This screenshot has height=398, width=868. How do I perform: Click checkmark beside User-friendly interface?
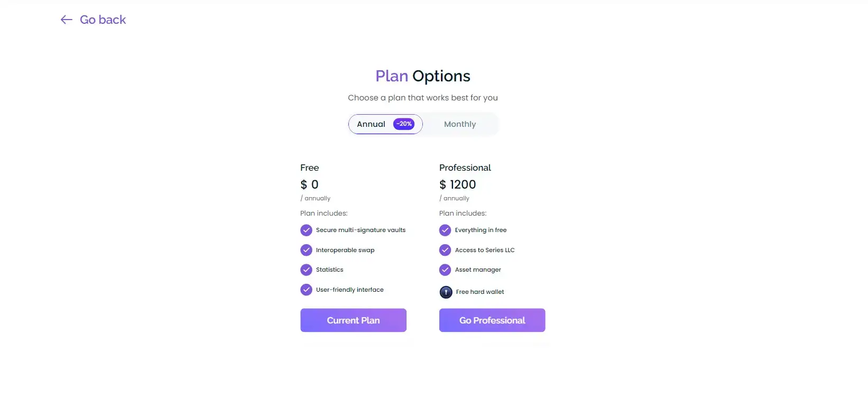306,290
